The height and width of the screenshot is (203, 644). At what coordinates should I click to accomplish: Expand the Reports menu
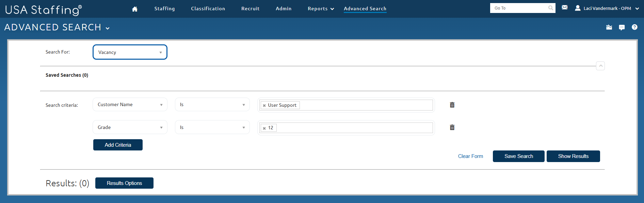pos(321,9)
